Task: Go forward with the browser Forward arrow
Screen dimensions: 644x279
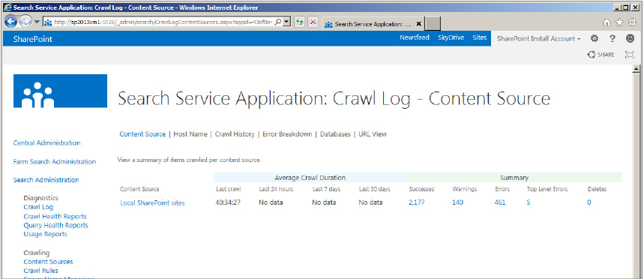Action: pyautogui.click(x=25, y=22)
